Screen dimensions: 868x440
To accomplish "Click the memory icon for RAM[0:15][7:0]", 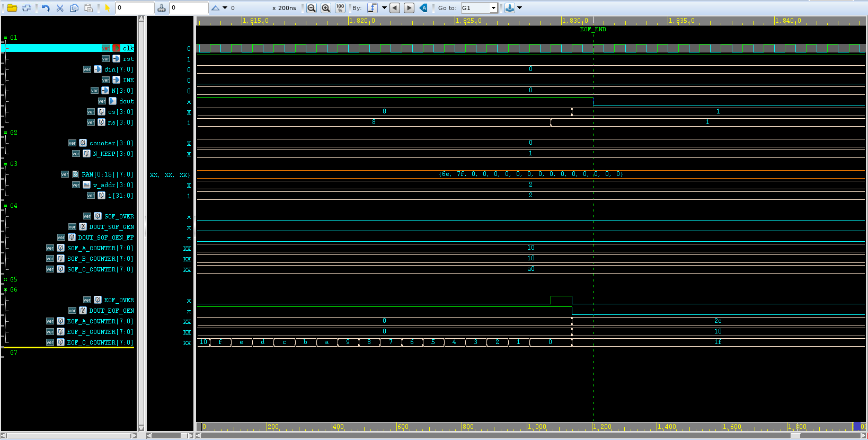I will pos(75,174).
